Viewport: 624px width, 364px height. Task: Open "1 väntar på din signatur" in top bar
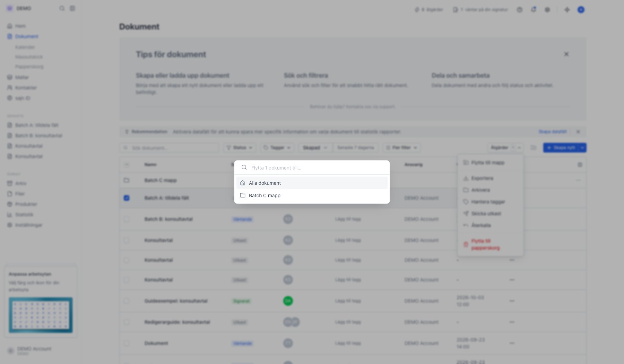pyautogui.click(x=480, y=10)
